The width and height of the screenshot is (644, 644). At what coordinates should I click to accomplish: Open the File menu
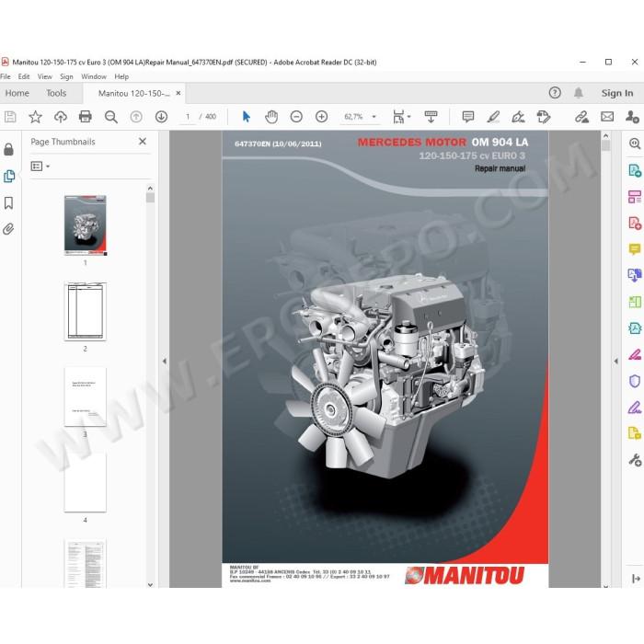pyautogui.click(x=6, y=76)
